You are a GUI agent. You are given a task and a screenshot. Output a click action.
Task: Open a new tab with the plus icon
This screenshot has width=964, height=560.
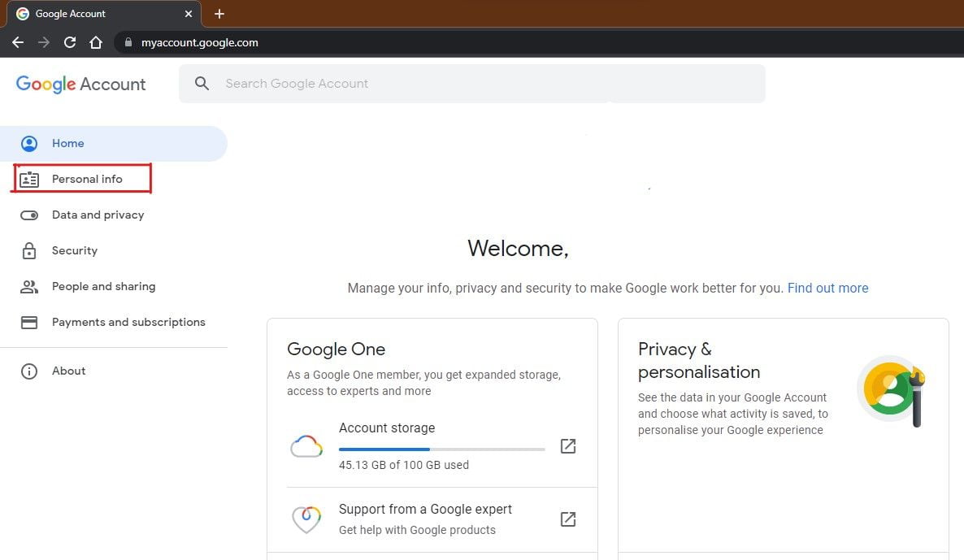[x=219, y=14]
